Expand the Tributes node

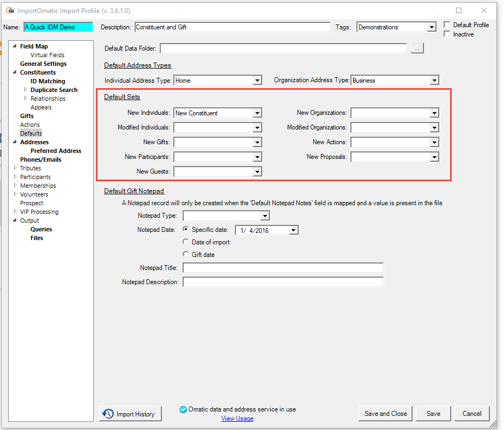[15, 168]
